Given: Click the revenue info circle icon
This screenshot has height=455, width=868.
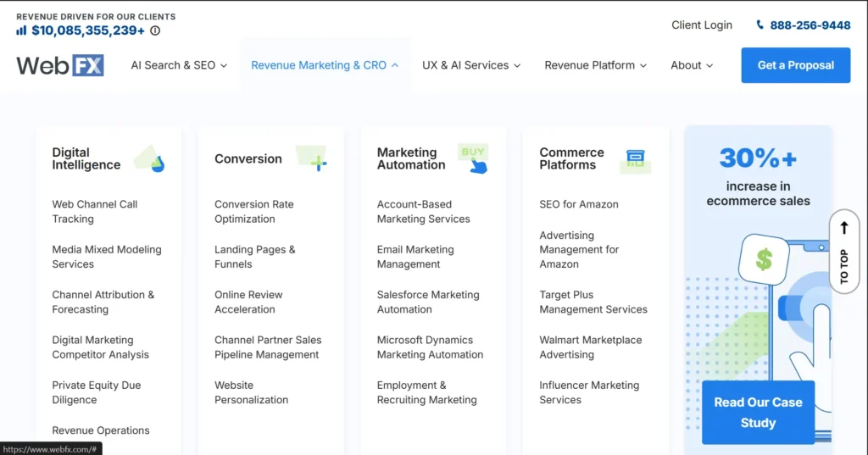Looking at the screenshot, I should coord(155,31).
